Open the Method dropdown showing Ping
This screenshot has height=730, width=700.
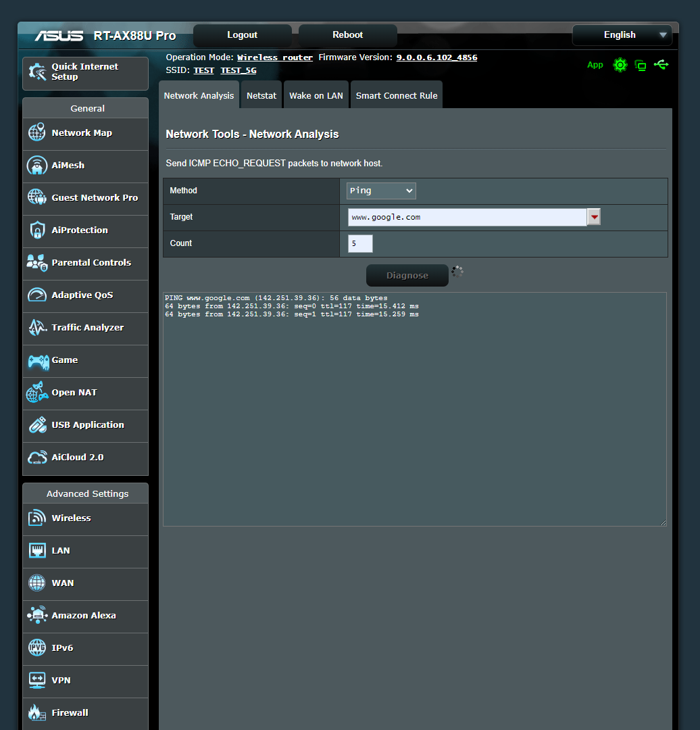(381, 191)
